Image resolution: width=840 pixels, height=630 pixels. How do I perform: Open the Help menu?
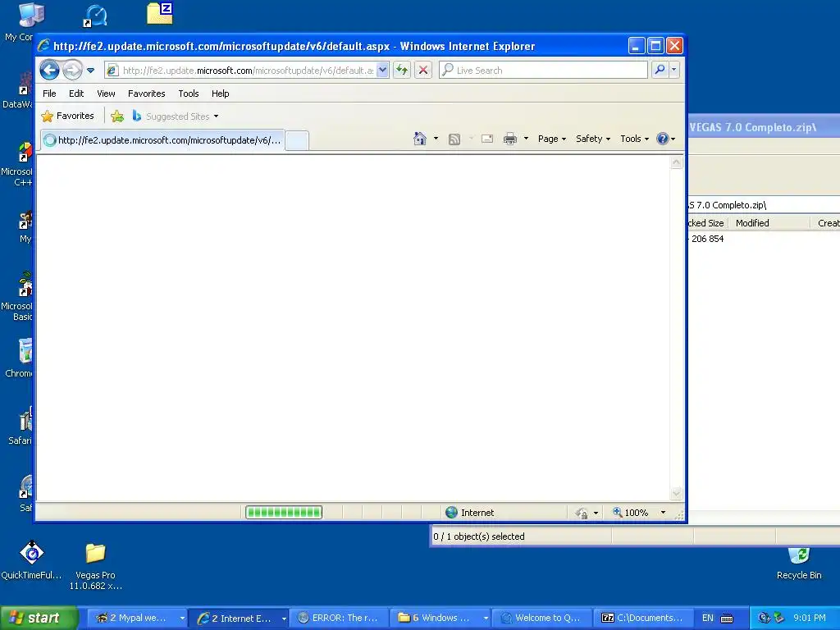tap(220, 94)
